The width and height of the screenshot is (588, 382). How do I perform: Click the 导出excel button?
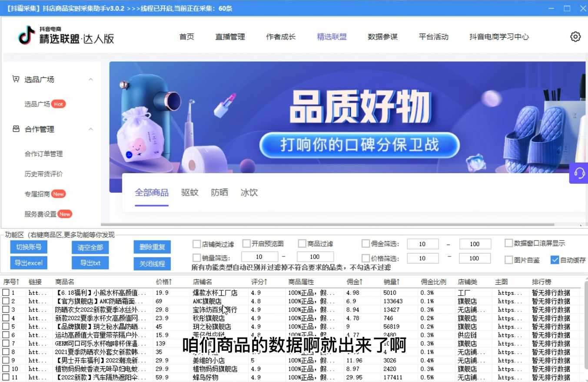pyautogui.click(x=29, y=263)
